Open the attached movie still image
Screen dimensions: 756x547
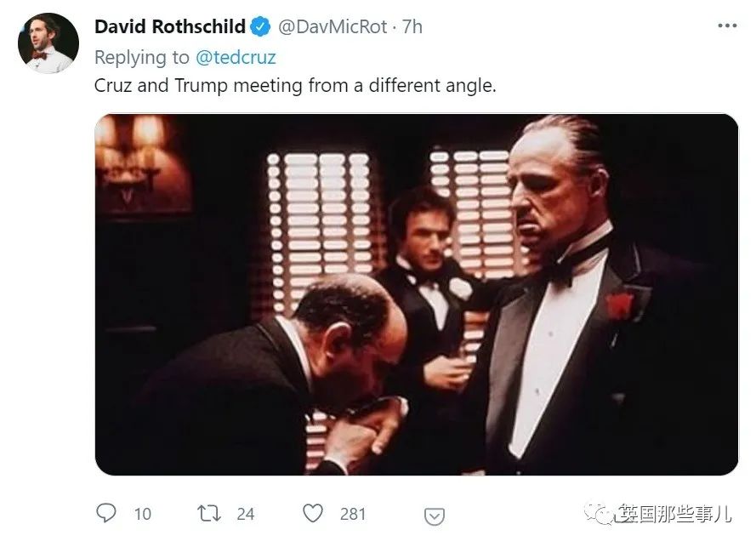point(417,294)
